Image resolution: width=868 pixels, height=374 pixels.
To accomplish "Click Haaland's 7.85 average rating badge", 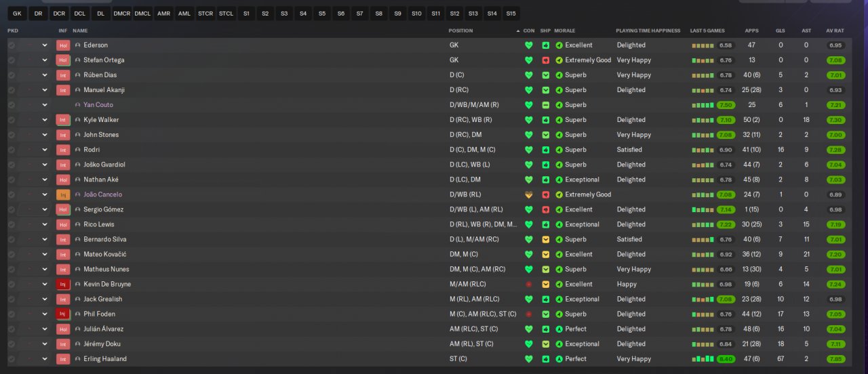I will 835,358.
